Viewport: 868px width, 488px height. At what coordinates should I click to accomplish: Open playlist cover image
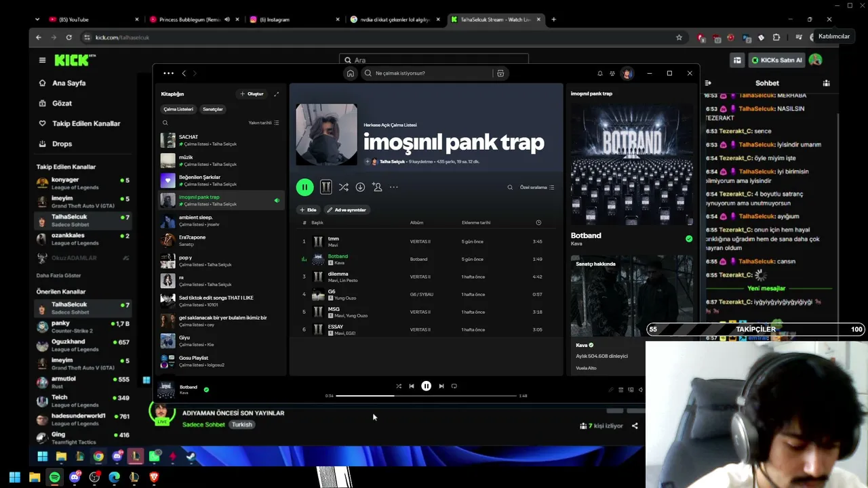coord(326,134)
